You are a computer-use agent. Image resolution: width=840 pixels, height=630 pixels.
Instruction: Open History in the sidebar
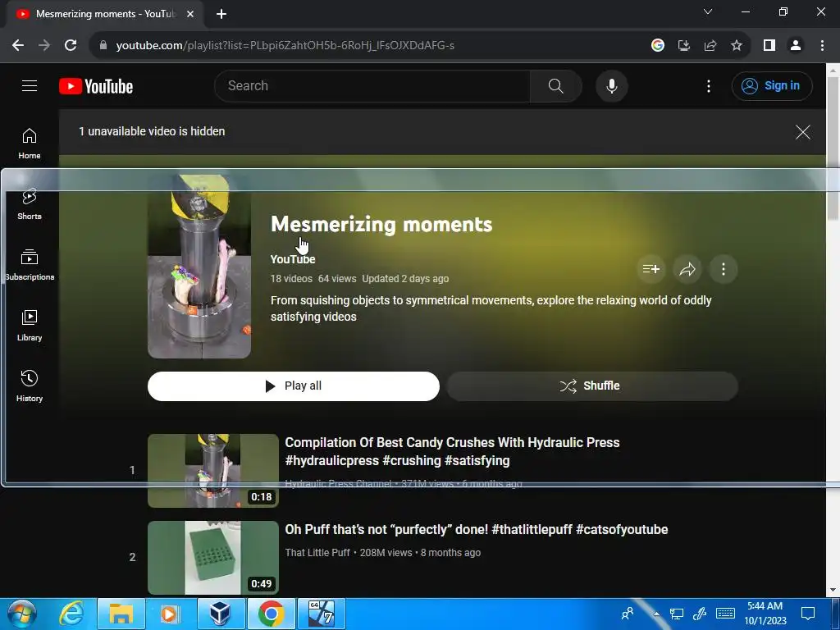30,386
